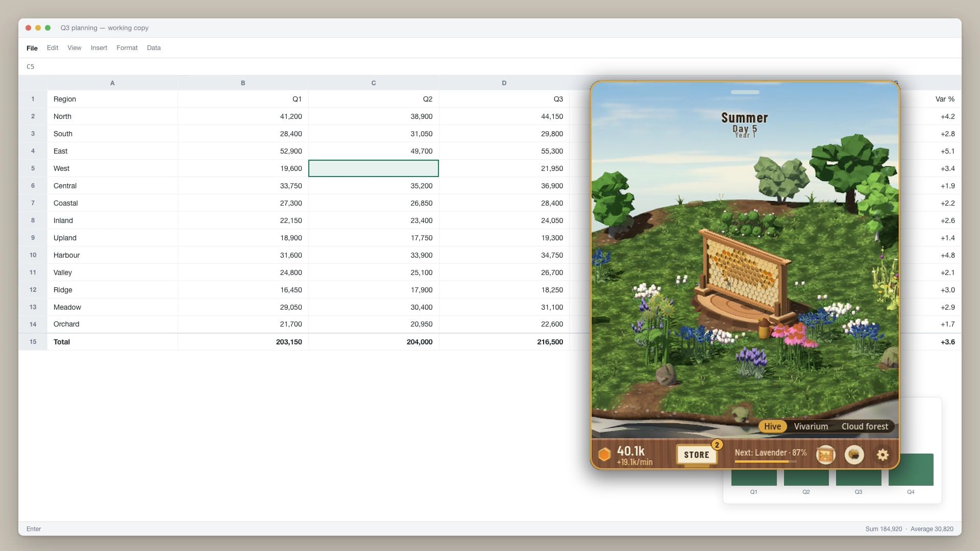This screenshot has width=980, height=551.
Task: Click the 'Central' region cell
Action: click(112, 186)
